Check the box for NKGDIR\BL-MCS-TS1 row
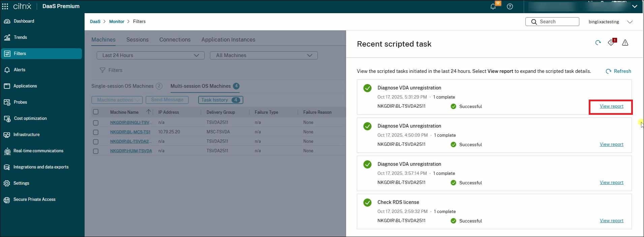 (x=96, y=132)
